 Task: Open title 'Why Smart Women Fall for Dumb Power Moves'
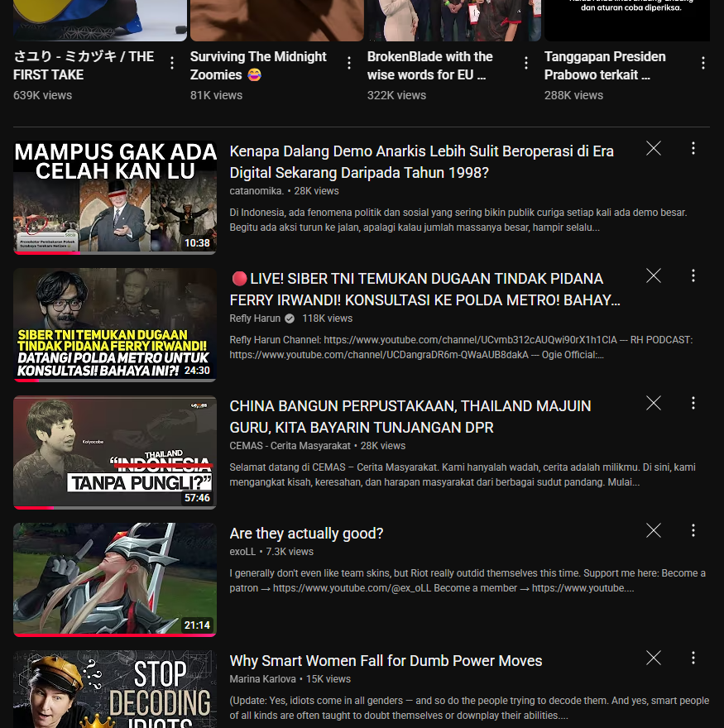coord(386,661)
